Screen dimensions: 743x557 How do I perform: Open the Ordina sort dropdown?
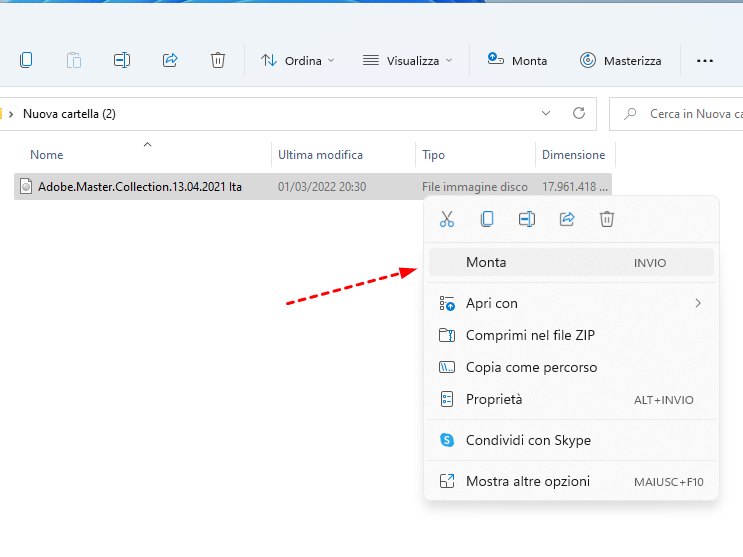[x=298, y=61]
